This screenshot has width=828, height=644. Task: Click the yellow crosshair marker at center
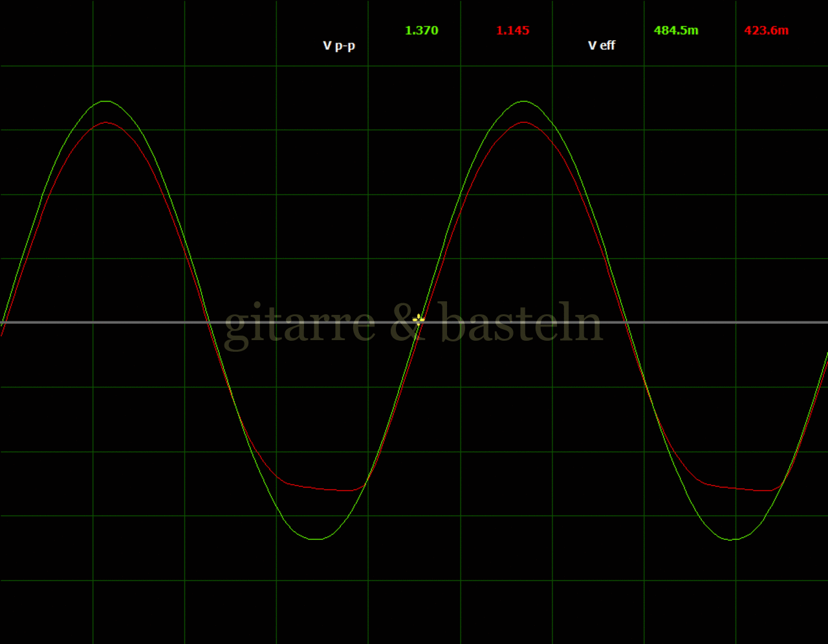click(x=419, y=319)
